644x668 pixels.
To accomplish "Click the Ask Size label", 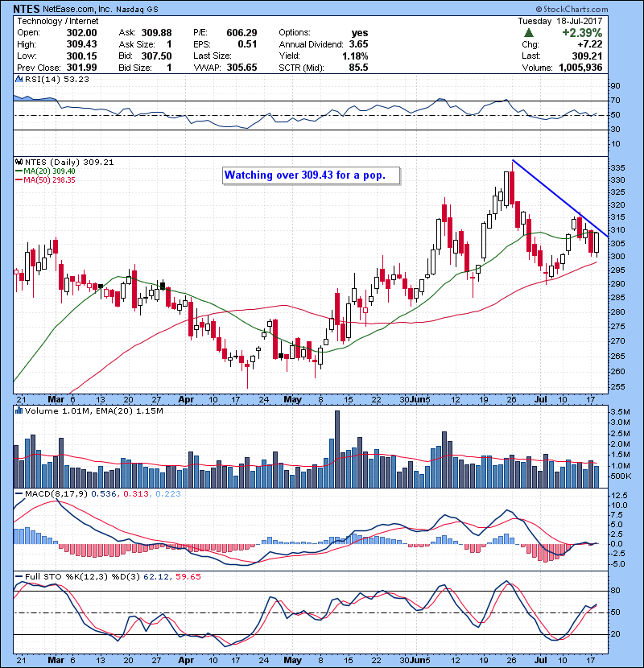I will pos(137,44).
